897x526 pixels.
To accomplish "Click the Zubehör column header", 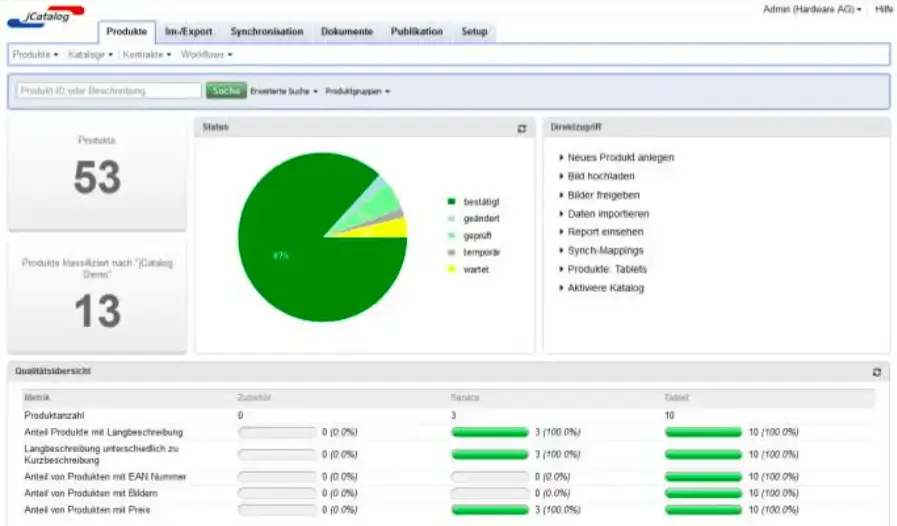I will [x=254, y=397].
